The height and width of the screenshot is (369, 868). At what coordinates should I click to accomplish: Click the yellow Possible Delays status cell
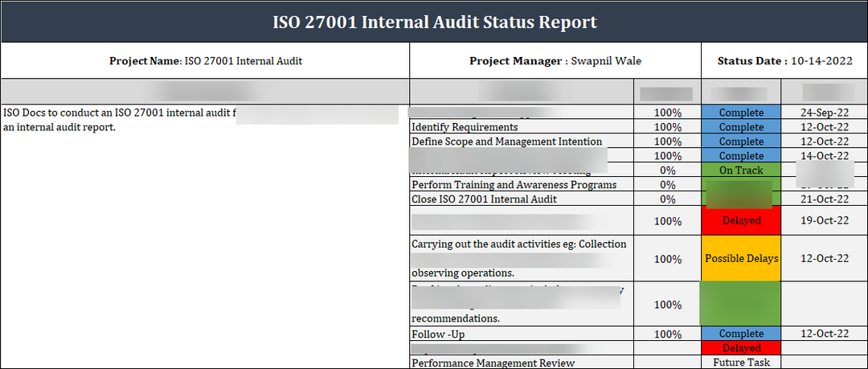tap(741, 258)
